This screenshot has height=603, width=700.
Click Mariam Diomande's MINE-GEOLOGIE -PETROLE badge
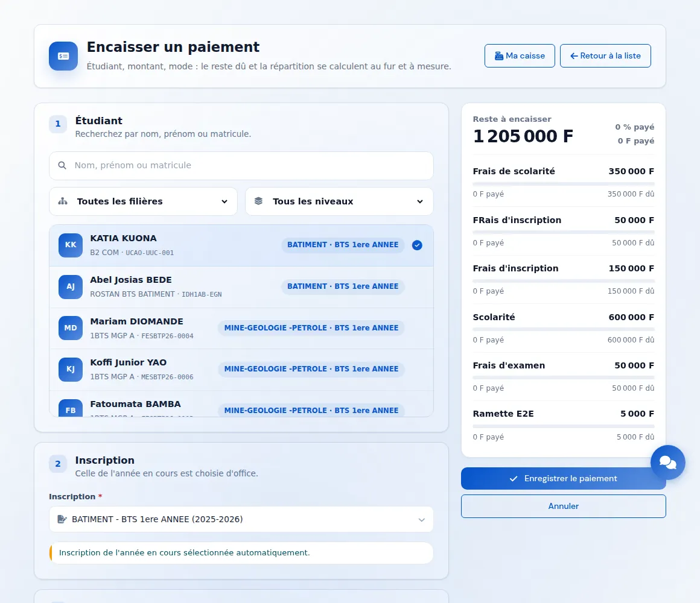tap(311, 328)
